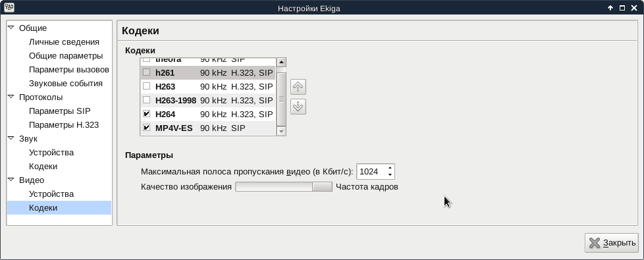Move selected codec down with arrow button
The width and height of the screenshot is (644, 260).
click(x=298, y=107)
